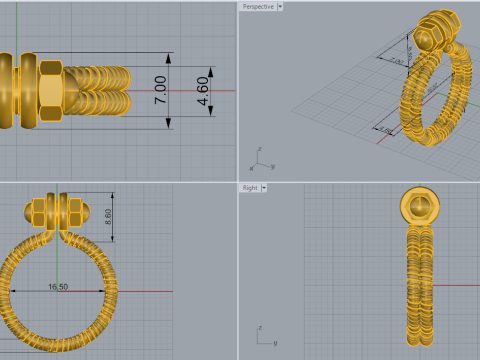Select the 8.60 dimension in front view

108,217
